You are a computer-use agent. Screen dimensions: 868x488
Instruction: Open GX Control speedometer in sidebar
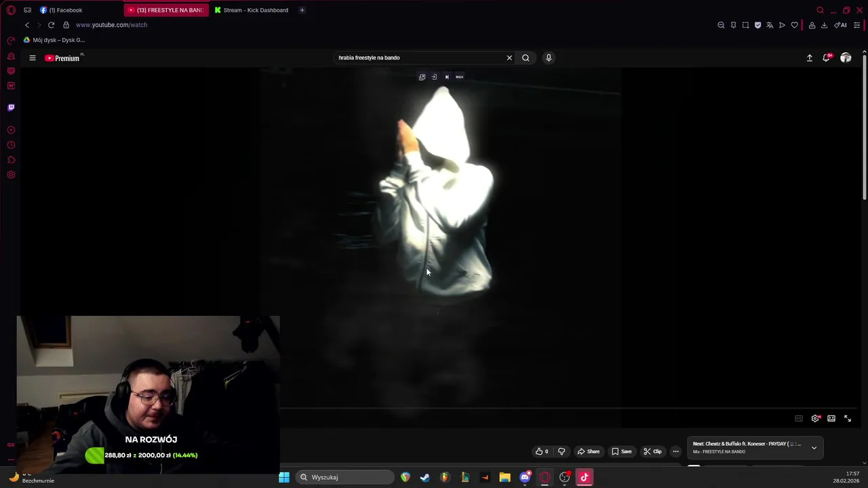(x=11, y=41)
